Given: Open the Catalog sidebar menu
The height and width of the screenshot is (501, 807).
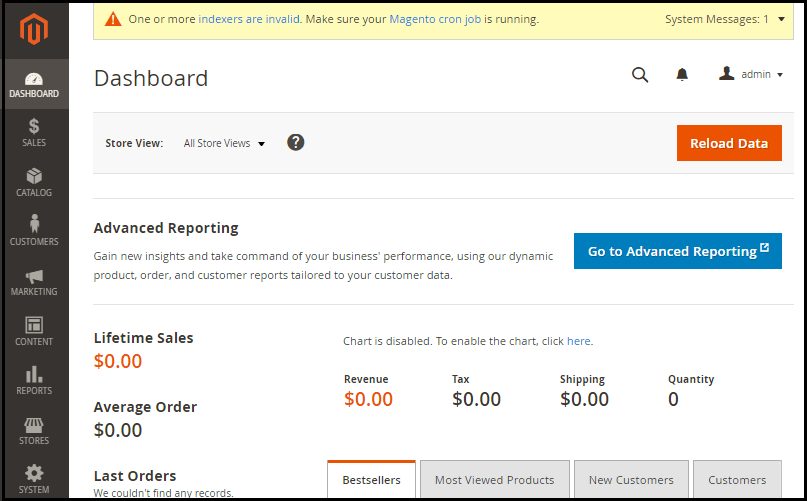Looking at the screenshot, I should pos(34,182).
